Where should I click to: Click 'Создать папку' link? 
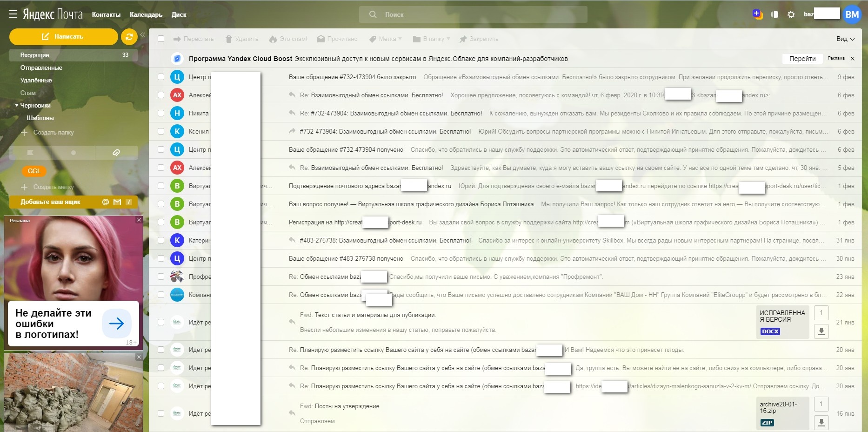47,133
